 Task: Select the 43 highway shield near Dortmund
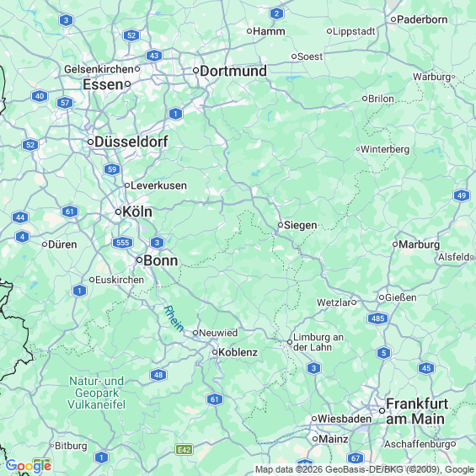pyautogui.click(x=154, y=56)
